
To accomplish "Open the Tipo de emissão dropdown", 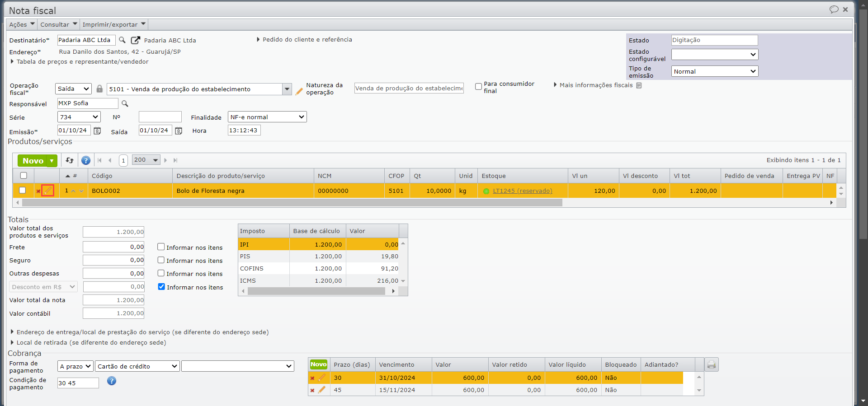I will [x=714, y=71].
